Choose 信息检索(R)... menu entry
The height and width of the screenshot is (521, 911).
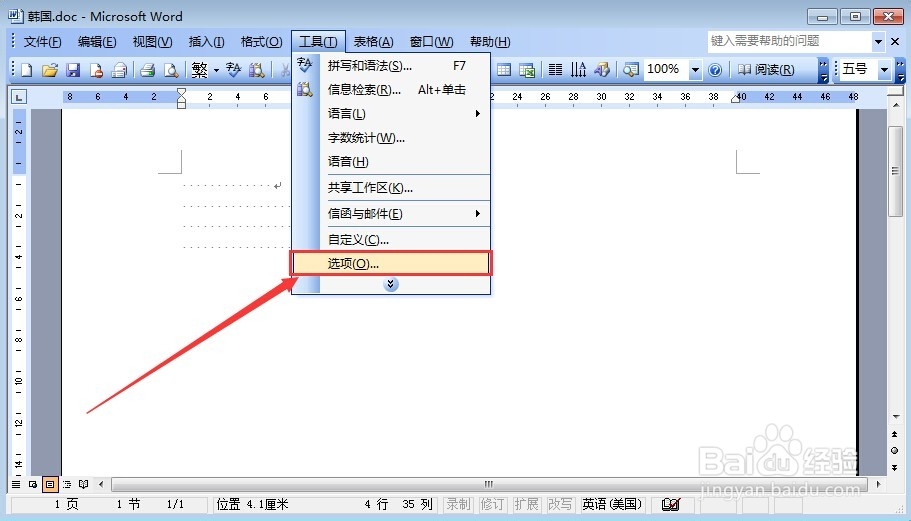click(x=392, y=89)
